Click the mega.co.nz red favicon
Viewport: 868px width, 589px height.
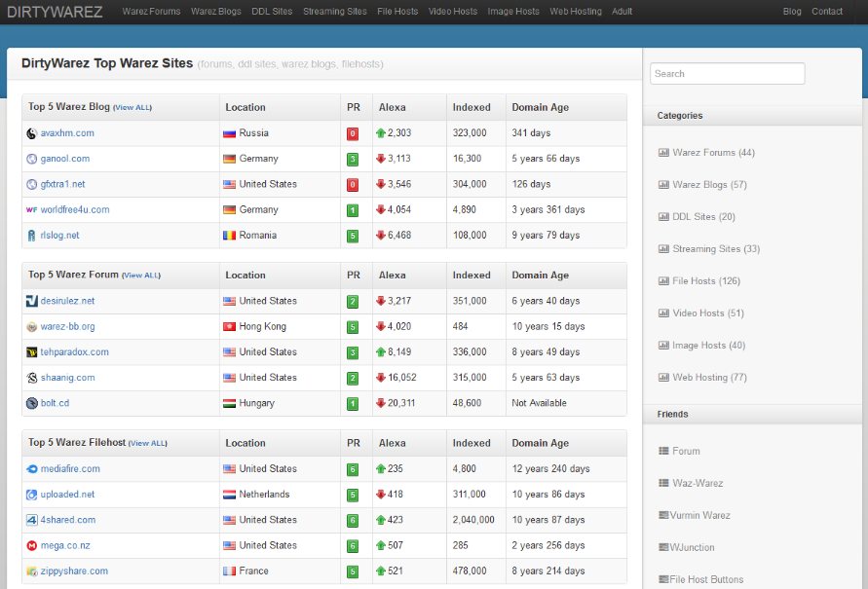(32, 546)
